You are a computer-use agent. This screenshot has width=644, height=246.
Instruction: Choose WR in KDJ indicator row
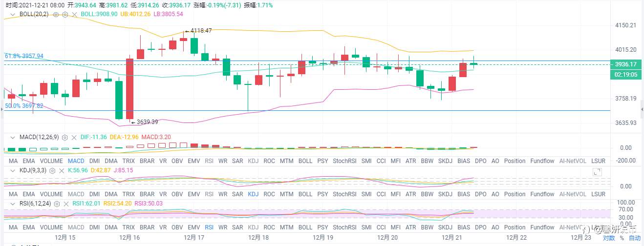[223, 194]
